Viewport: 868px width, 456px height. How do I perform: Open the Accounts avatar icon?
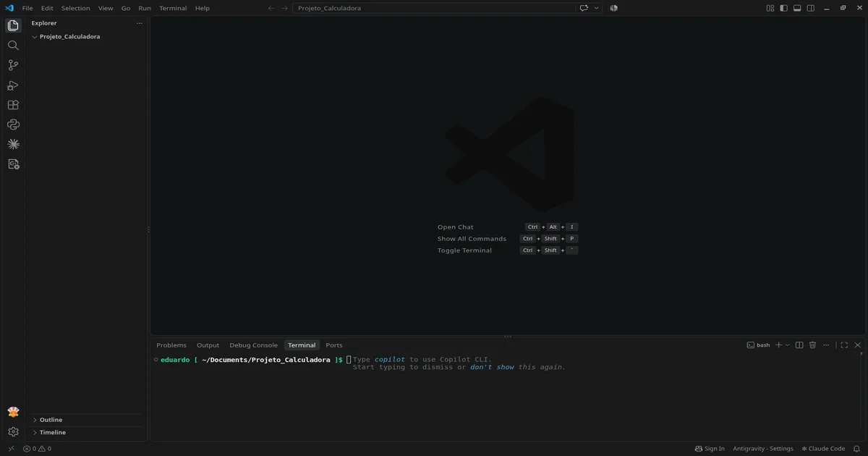point(13,412)
